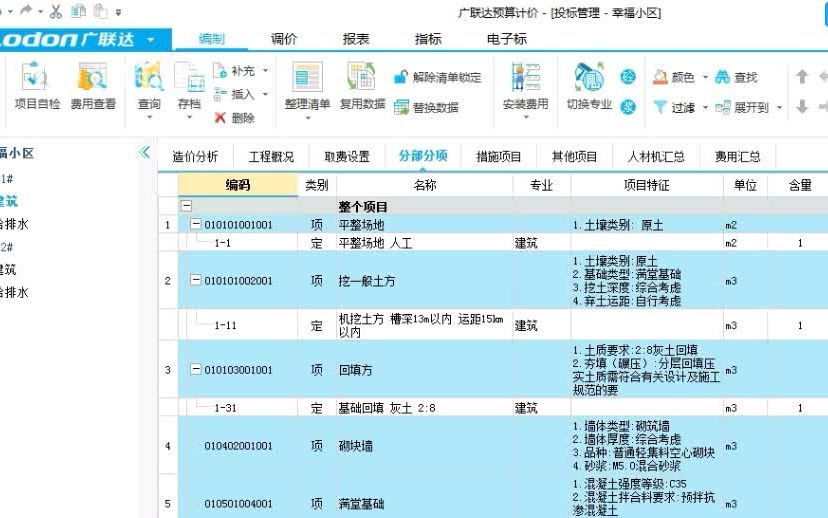
Task: Select the 1-31 基础回填 灰土 2:8 row
Action: pos(493,408)
